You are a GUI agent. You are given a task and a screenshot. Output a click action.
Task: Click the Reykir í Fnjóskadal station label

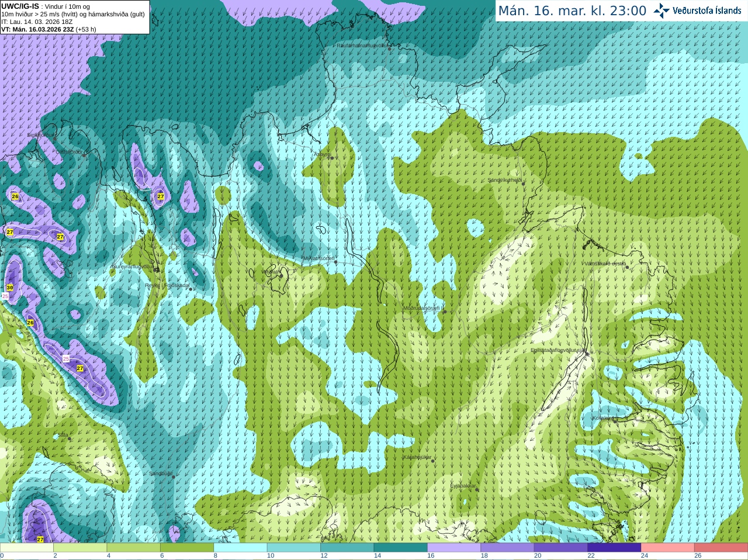[x=167, y=285]
